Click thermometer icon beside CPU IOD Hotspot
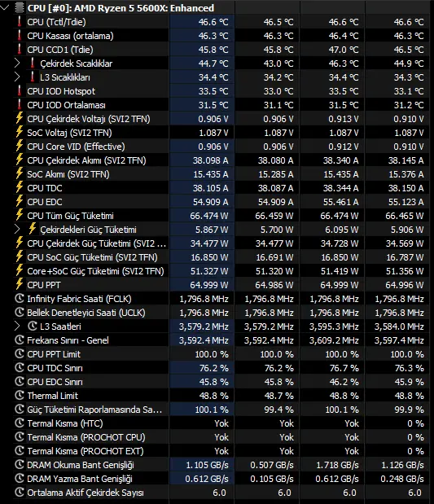Viewport: 434px width, 504px height. click(x=20, y=90)
